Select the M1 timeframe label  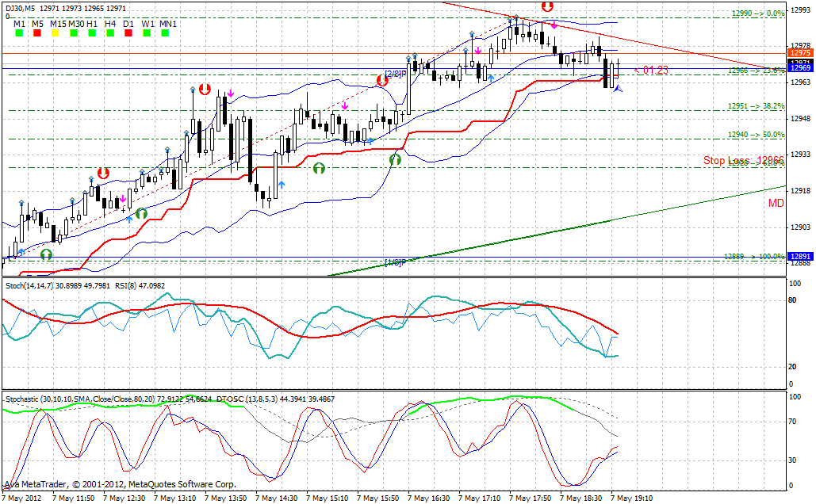(x=19, y=24)
